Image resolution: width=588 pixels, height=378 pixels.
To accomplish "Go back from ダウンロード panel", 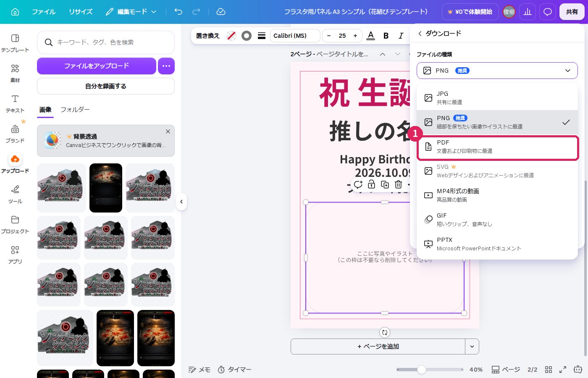I will click(x=420, y=33).
